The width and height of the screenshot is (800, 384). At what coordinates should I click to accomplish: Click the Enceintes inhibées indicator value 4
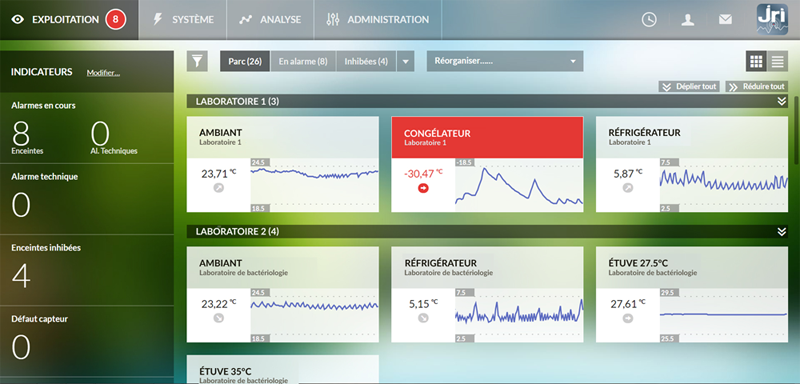[x=21, y=276]
